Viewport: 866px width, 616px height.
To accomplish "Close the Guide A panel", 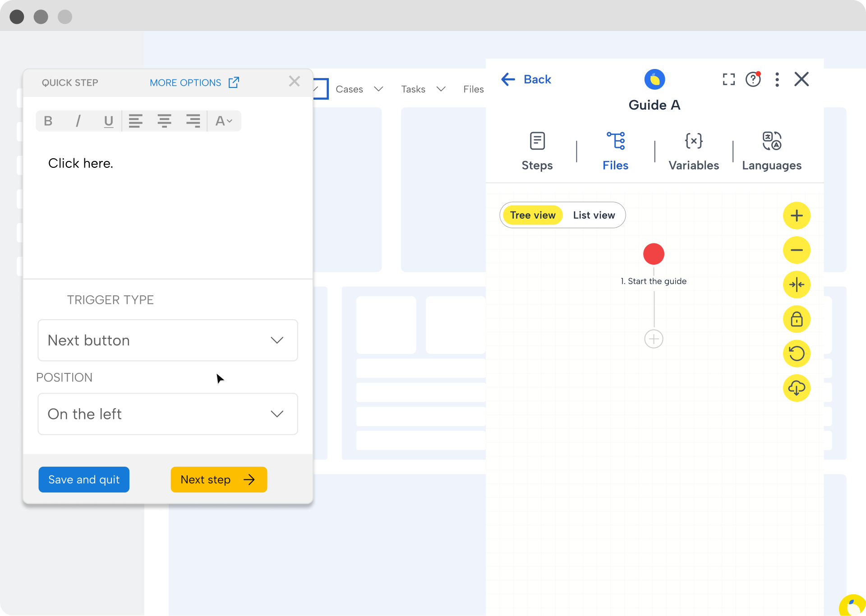I will pos(802,79).
